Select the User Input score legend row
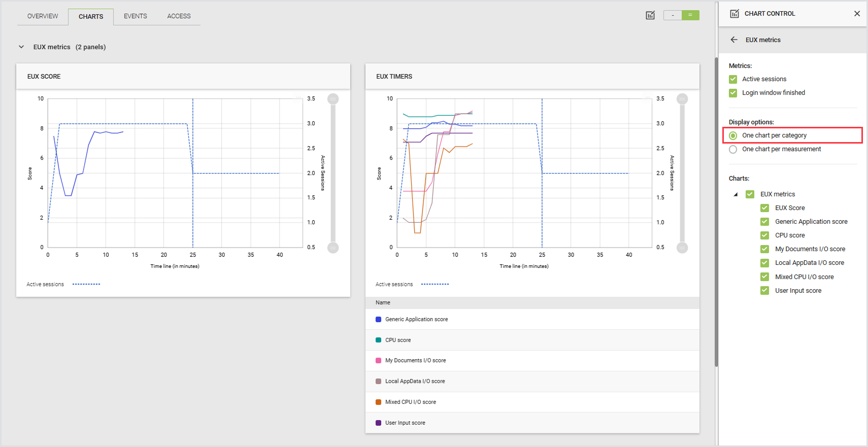Screen dimensions: 868x447 tap(532, 423)
